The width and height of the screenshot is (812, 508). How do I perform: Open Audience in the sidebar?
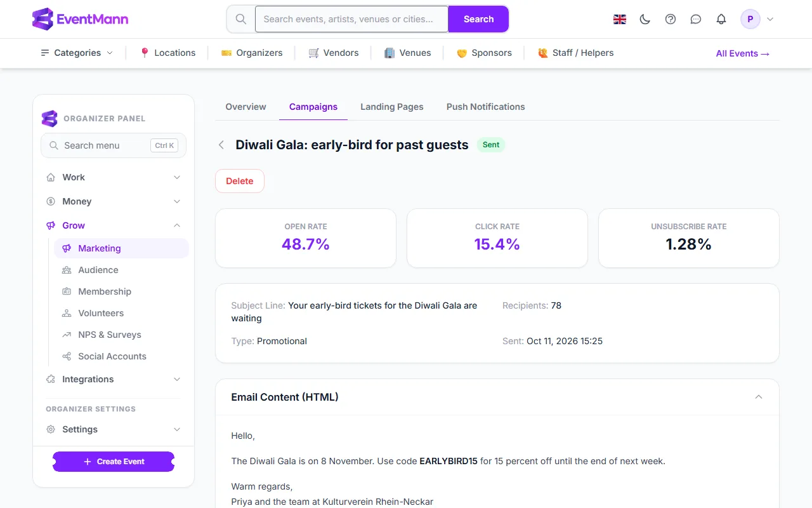pyautogui.click(x=121, y=270)
